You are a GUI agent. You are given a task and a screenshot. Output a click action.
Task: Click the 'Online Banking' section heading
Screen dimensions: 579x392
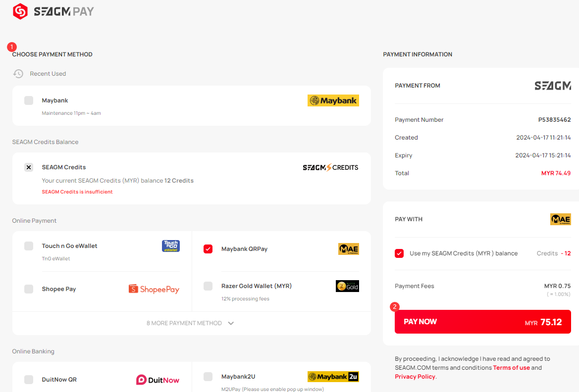[x=33, y=351]
